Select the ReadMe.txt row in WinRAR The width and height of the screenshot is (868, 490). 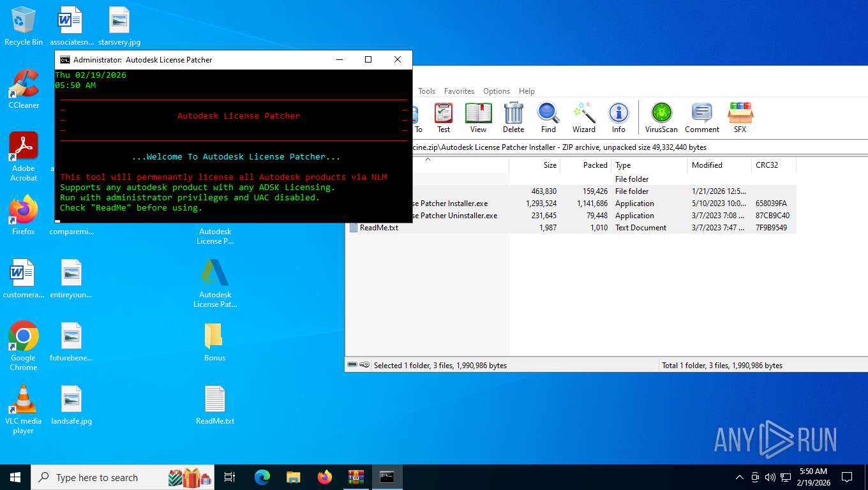pyautogui.click(x=572, y=228)
